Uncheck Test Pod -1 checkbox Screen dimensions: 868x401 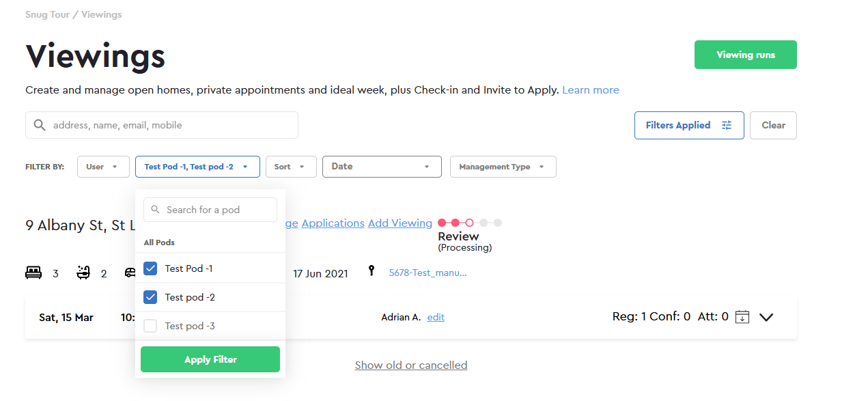pyautogui.click(x=150, y=268)
